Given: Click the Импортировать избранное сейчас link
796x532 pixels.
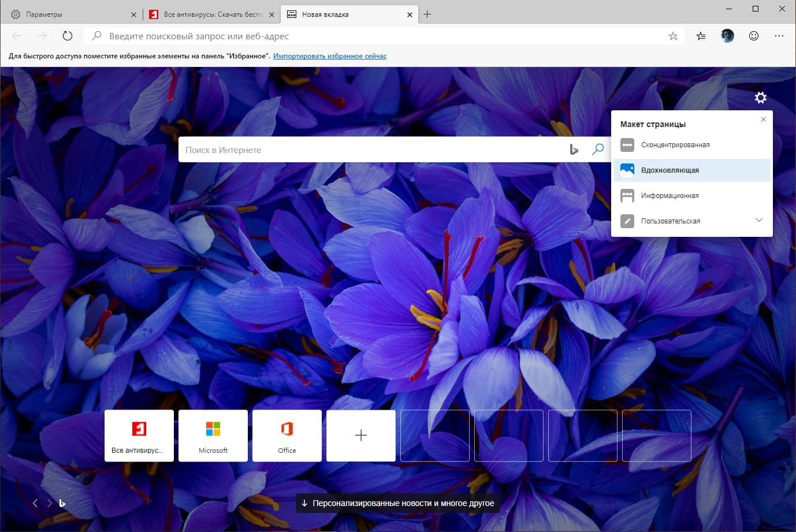Looking at the screenshot, I should pyautogui.click(x=330, y=55).
